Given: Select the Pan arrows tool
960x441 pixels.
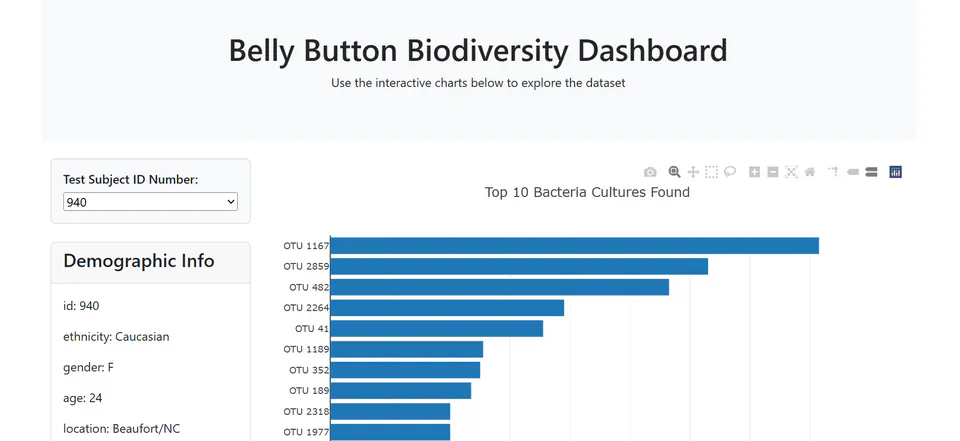Looking at the screenshot, I should pyautogui.click(x=693, y=172).
